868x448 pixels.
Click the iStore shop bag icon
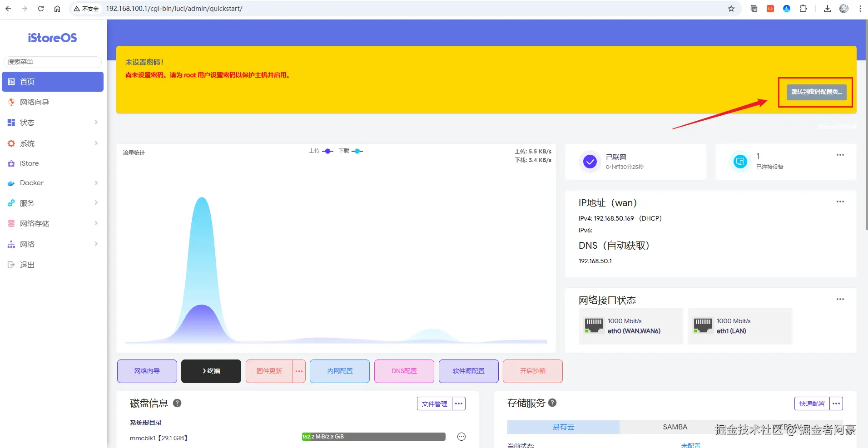tap(11, 163)
